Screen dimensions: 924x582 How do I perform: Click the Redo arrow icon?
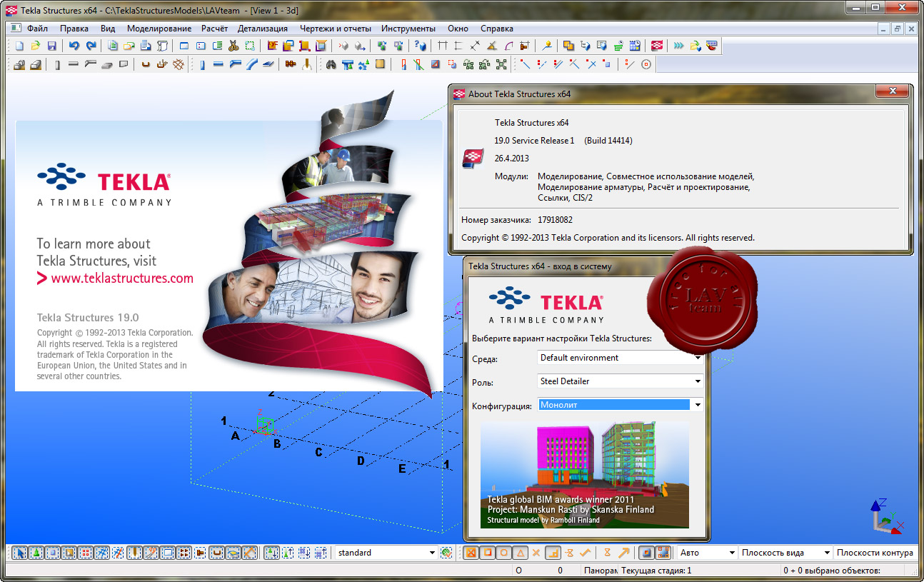pos(91,46)
